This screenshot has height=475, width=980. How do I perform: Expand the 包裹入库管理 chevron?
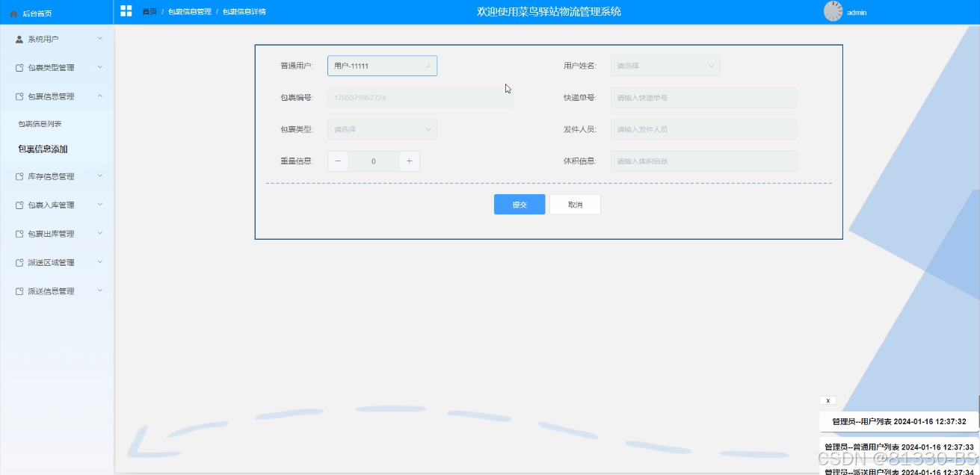pyautogui.click(x=100, y=205)
